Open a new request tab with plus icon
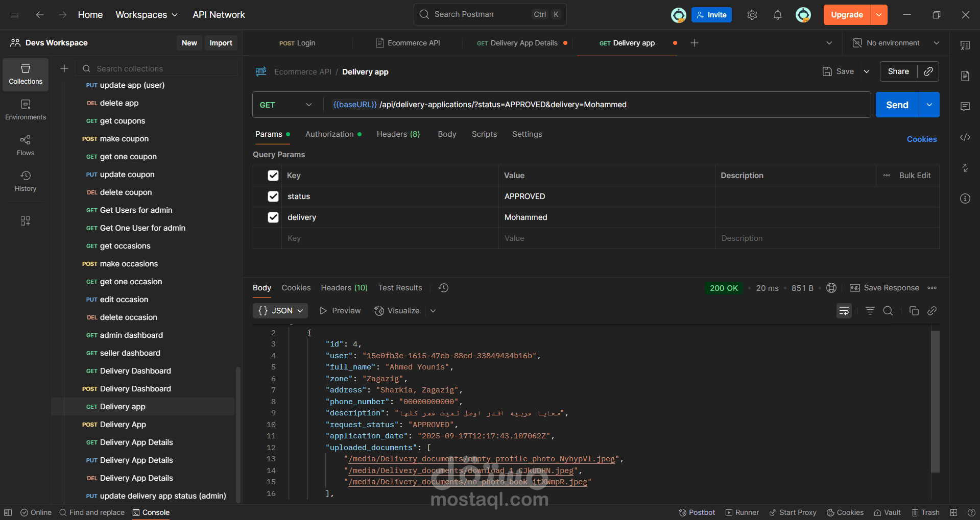 pos(695,43)
